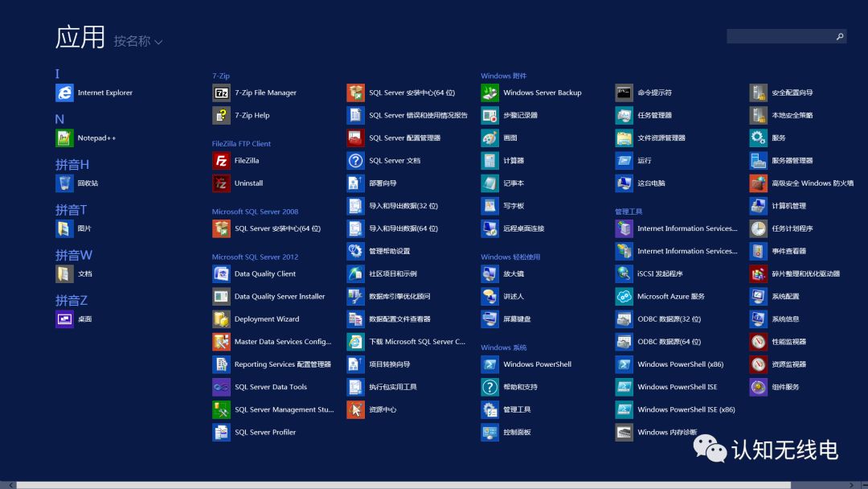
Task: Open the 回收站 recycle bin icon
Action: 64,183
